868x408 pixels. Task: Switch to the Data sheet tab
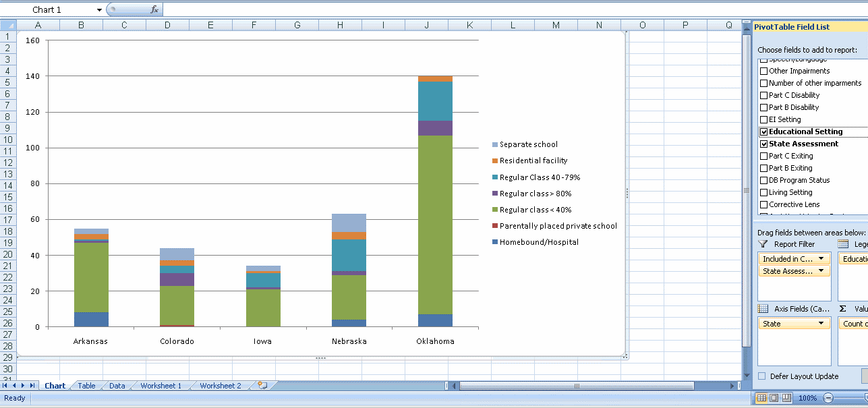click(116, 385)
